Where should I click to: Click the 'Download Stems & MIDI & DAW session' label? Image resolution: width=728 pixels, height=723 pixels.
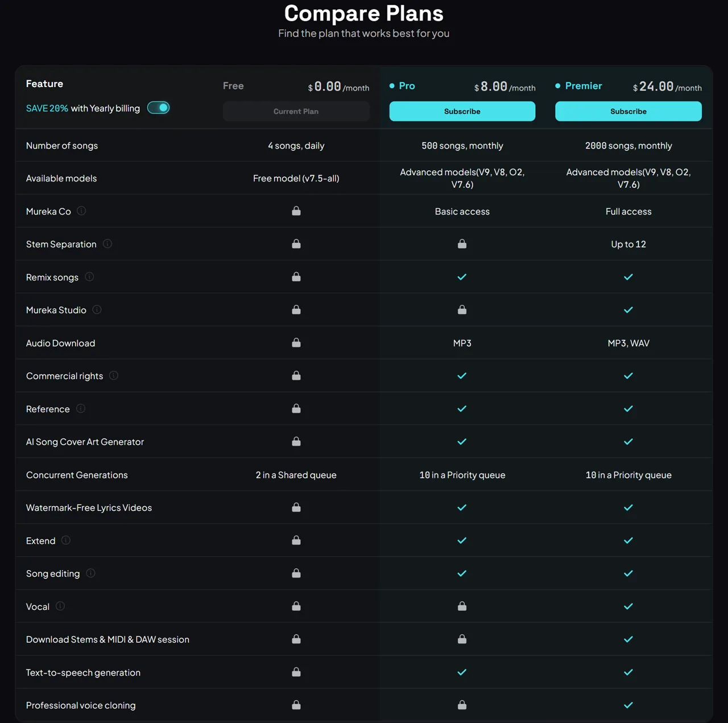(107, 639)
